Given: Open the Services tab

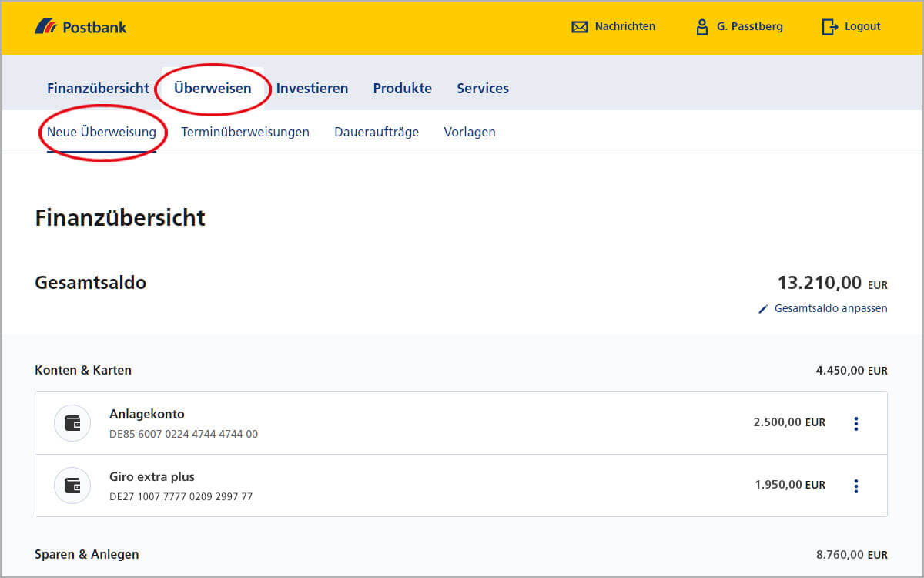Looking at the screenshot, I should pyautogui.click(x=483, y=89).
